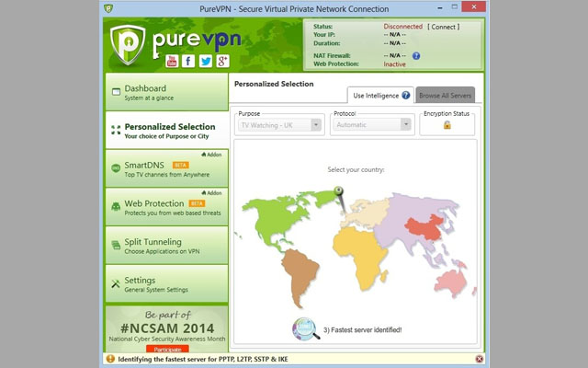
Task: Click the YouTube icon under PureVPN logo
Action: tap(172, 61)
